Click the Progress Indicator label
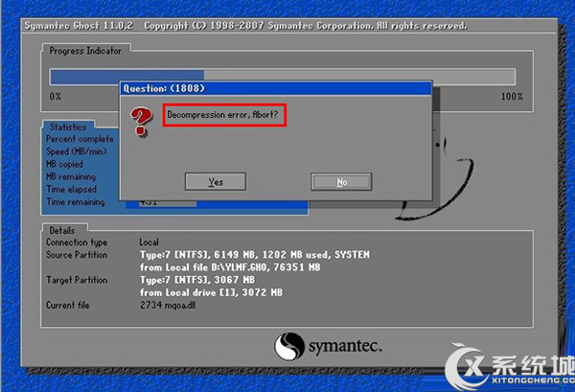The width and height of the screenshot is (575, 392). point(85,51)
